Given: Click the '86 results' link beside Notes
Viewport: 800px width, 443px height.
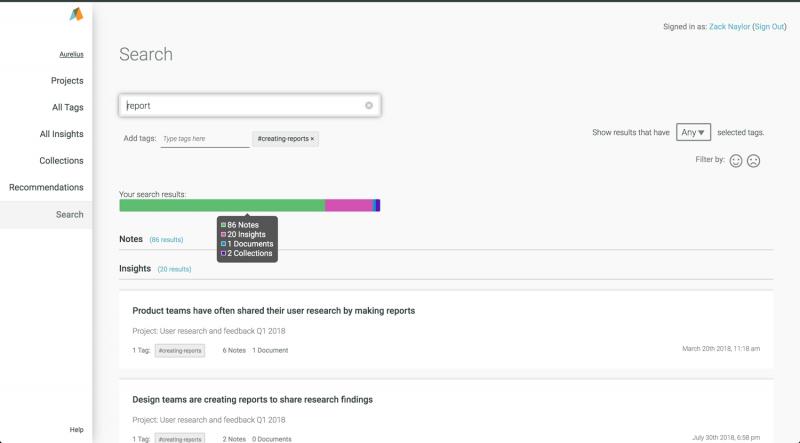Looking at the screenshot, I should point(166,239).
